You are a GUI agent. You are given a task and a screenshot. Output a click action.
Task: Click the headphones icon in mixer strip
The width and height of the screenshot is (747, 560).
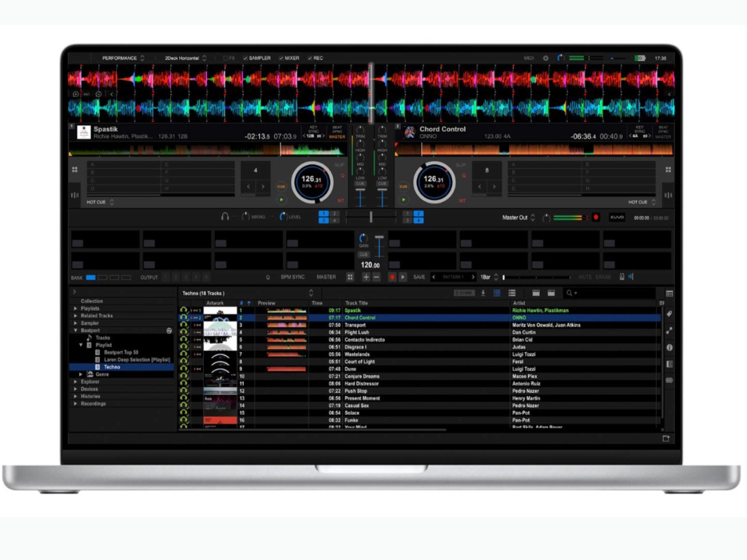pyautogui.click(x=225, y=216)
